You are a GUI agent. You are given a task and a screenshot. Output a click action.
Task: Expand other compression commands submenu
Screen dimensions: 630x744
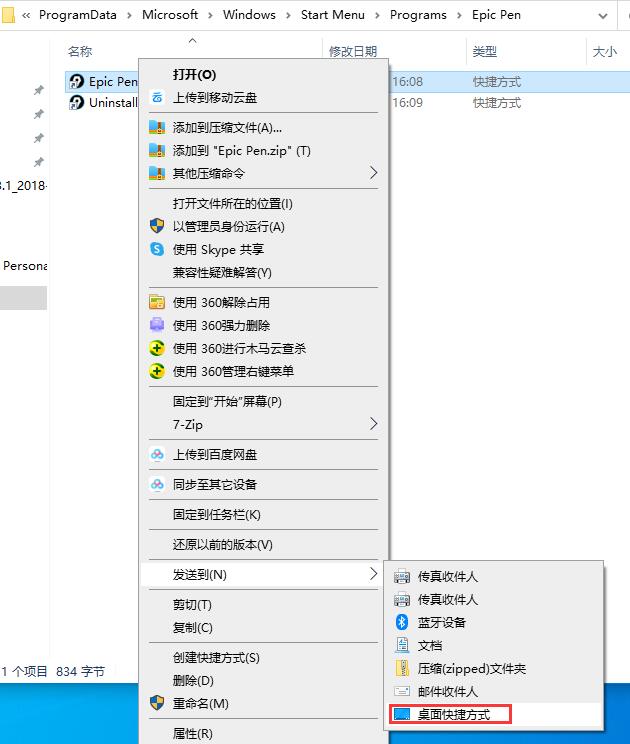click(374, 173)
